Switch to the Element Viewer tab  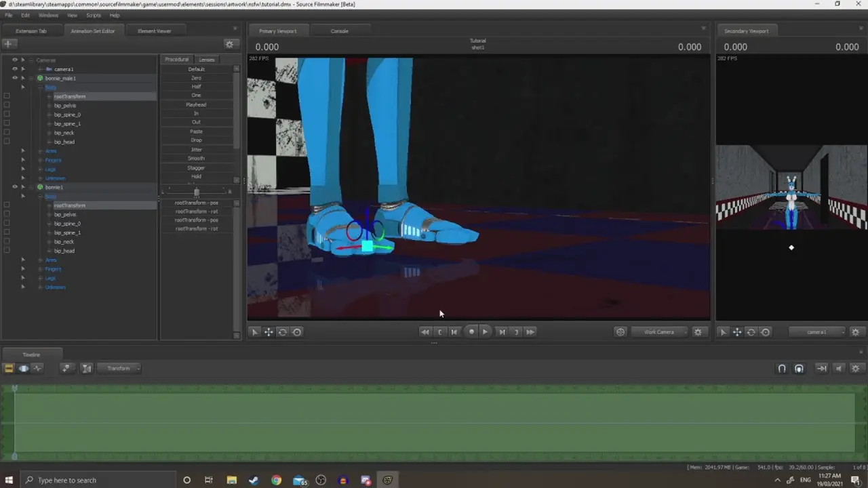[x=154, y=31]
